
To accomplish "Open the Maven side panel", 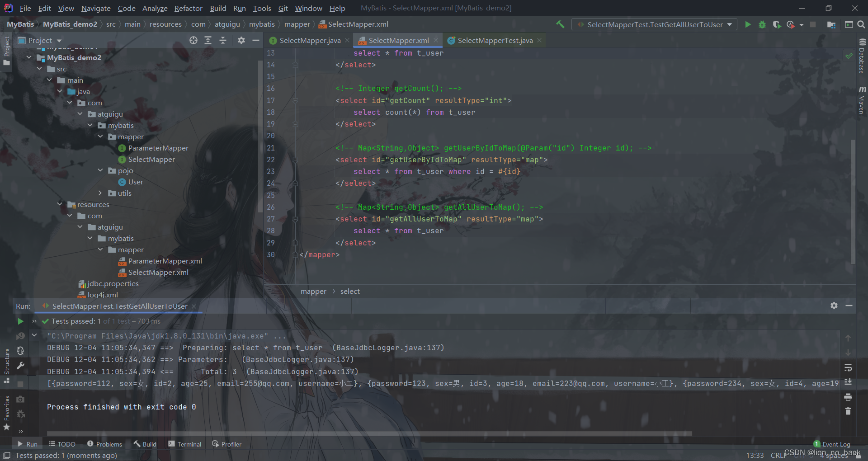I will (x=862, y=100).
